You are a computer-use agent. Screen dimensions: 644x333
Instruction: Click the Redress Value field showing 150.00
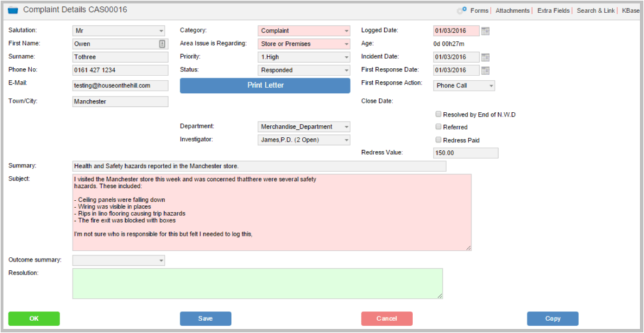pyautogui.click(x=466, y=153)
